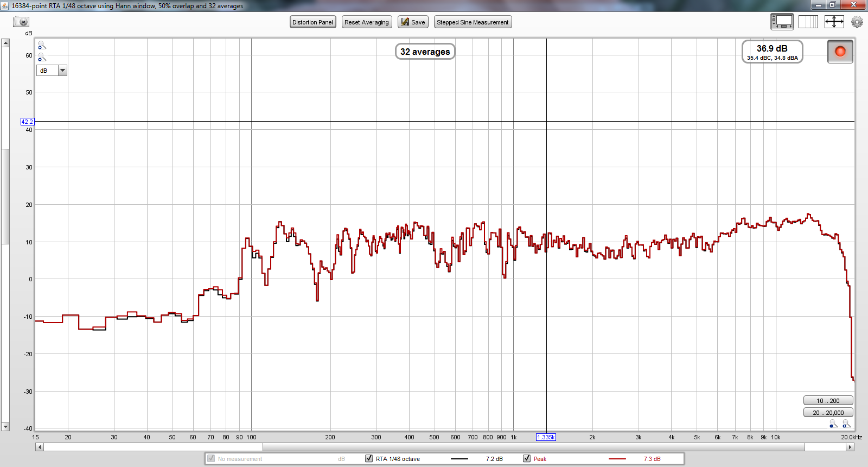868x467 pixels.
Task: Set frequency range to 10 .. 200
Action: pos(828,401)
